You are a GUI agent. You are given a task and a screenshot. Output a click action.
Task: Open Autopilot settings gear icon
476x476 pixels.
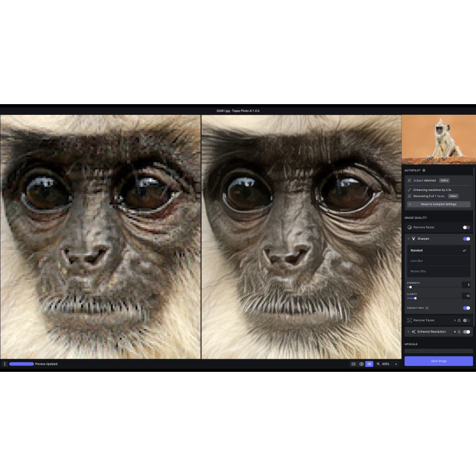pyautogui.click(x=424, y=170)
